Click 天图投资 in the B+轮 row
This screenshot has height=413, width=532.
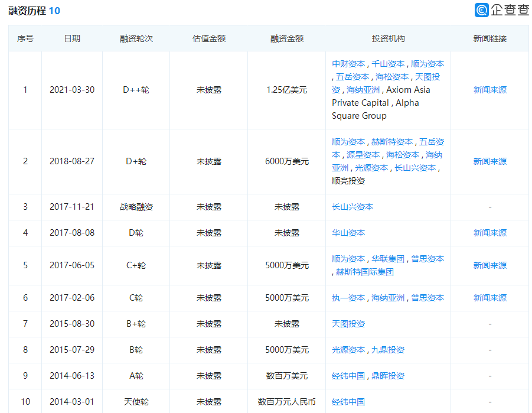click(x=348, y=324)
